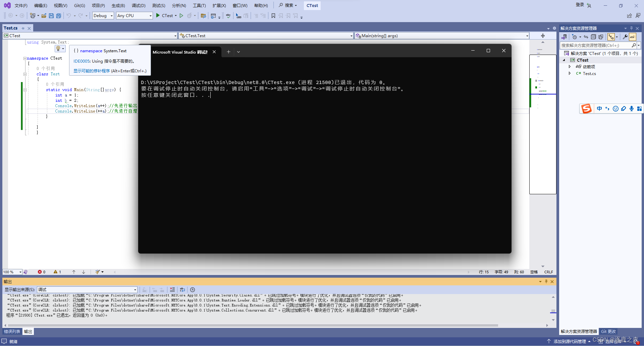
Task: Click the Hot Reload flame icon
Action: click(x=190, y=16)
